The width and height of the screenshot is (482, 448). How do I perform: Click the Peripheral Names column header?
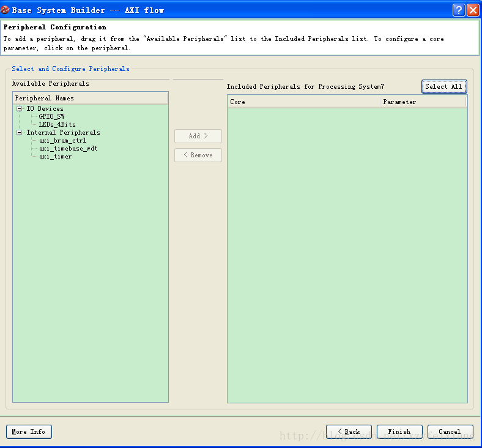(x=91, y=98)
